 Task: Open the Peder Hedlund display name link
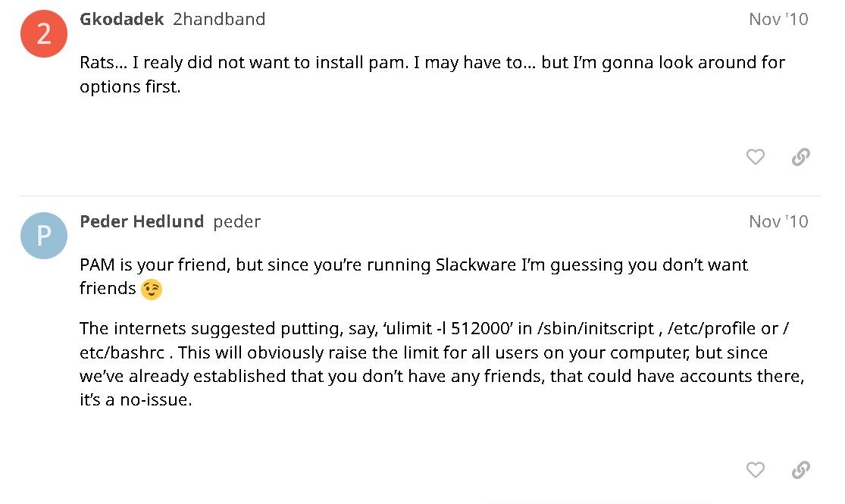coord(142,221)
